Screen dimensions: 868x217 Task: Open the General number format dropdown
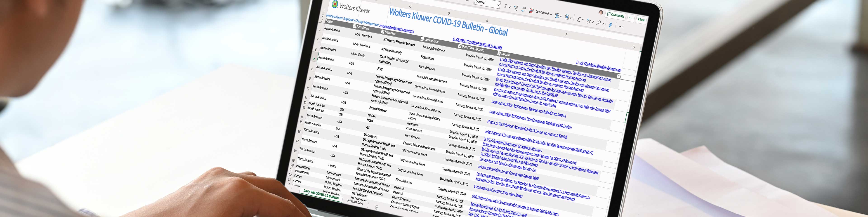[487, 3]
